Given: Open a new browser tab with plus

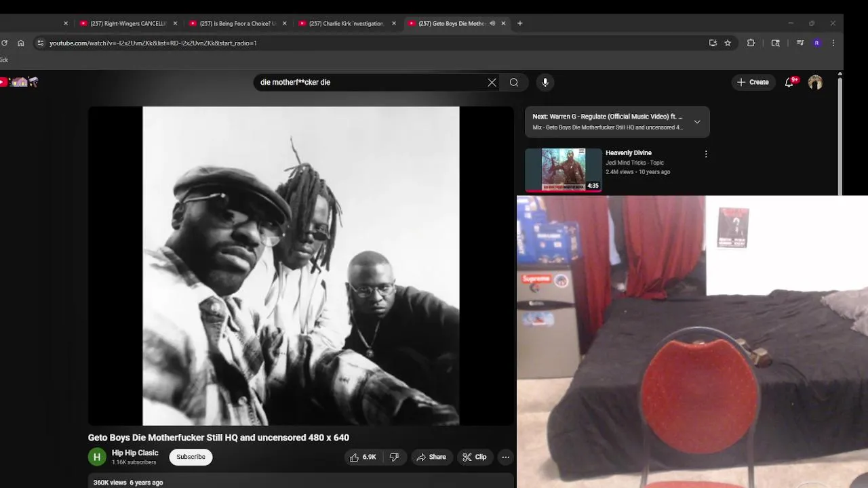Looking at the screenshot, I should [520, 23].
